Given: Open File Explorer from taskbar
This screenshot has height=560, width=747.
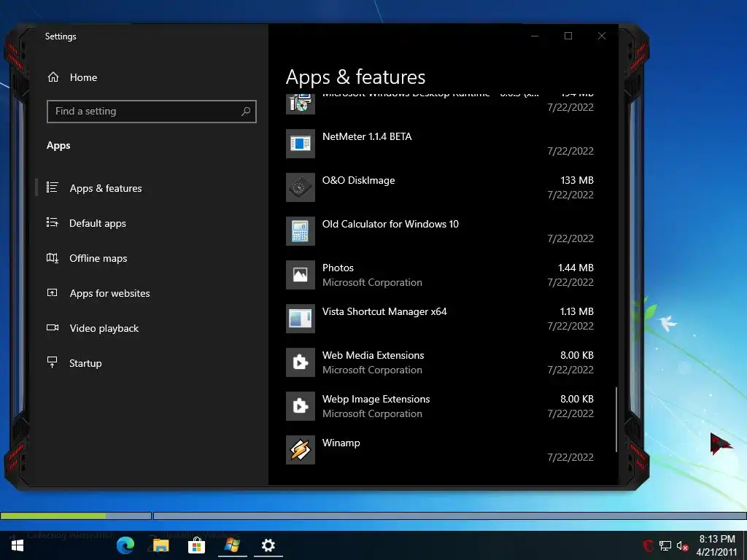Looking at the screenshot, I should pyautogui.click(x=161, y=545).
